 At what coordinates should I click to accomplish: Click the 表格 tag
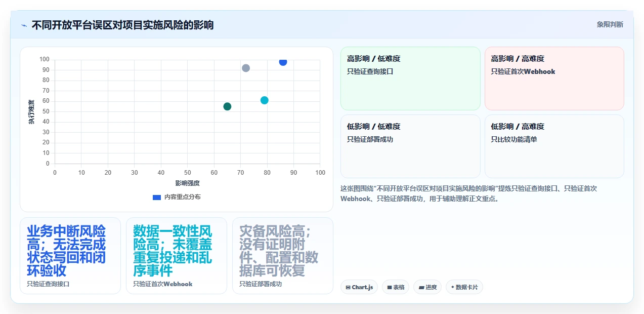396,287
